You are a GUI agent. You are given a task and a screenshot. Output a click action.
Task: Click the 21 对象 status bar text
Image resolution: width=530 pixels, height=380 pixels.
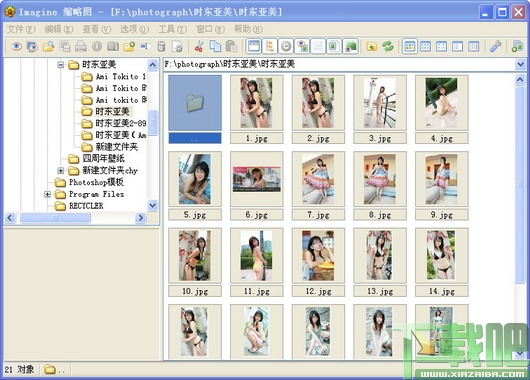tap(20, 370)
